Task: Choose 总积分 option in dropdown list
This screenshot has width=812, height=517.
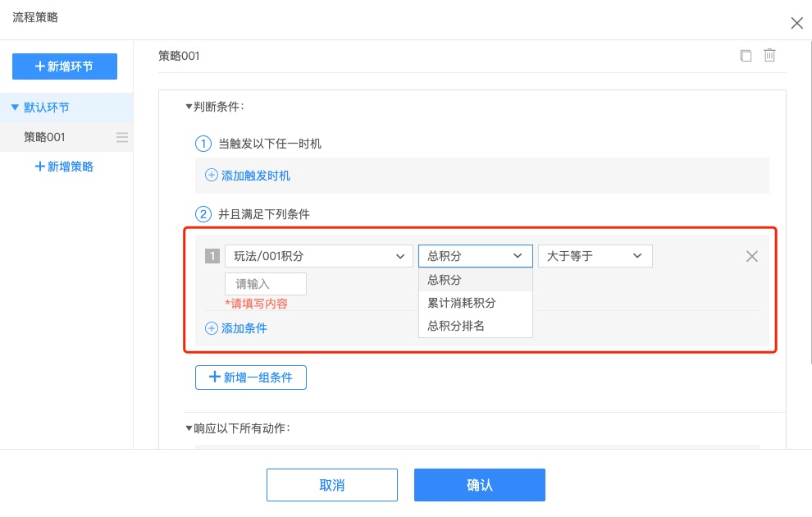Action: point(476,280)
